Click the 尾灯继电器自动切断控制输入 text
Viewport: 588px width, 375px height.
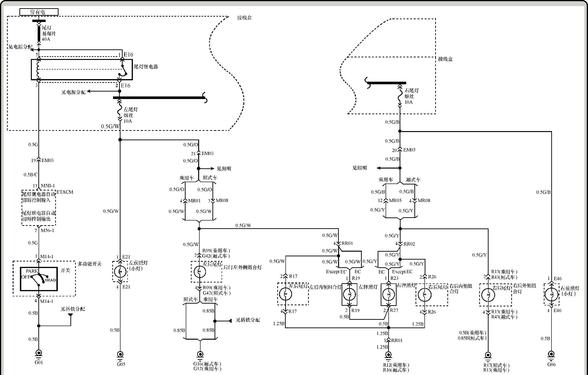tap(39, 197)
